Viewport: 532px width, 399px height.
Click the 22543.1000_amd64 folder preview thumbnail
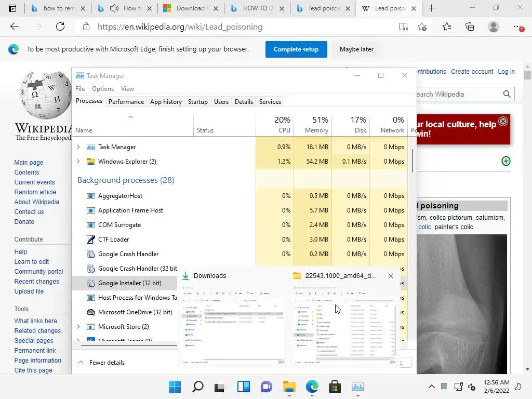pyautogui.click(x=344, y=325)
